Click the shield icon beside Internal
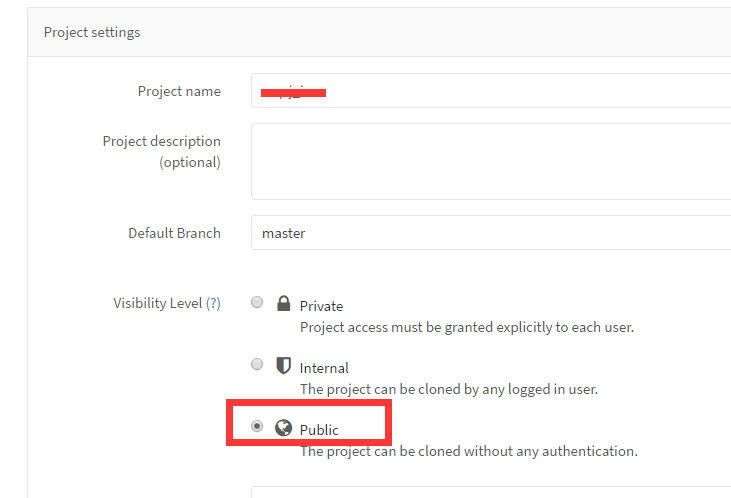Screen dimensions: 731x498 (283, 366)
